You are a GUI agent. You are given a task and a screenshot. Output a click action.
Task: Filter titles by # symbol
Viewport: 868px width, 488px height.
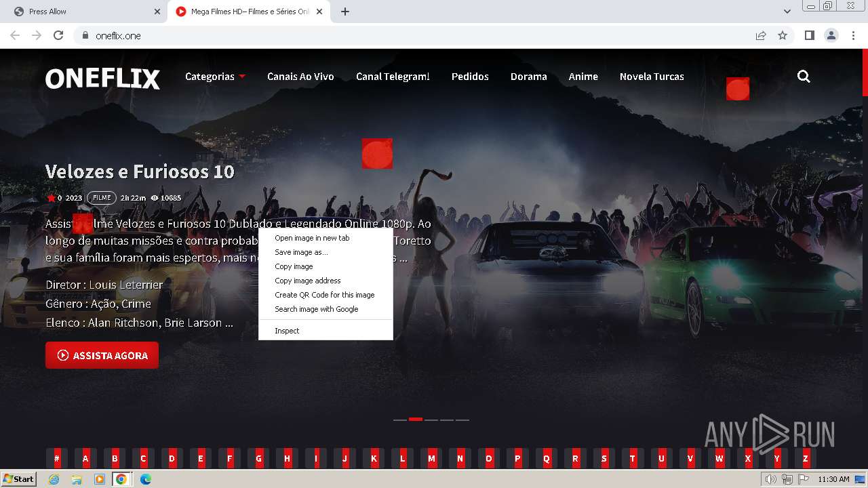pyautogui.click(x=57, y=458)
